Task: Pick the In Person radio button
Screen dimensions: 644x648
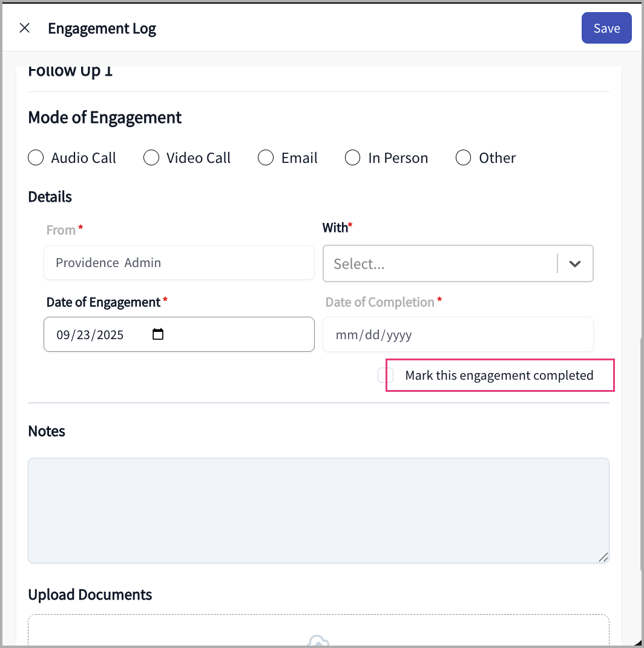Action: click(353, 158)
